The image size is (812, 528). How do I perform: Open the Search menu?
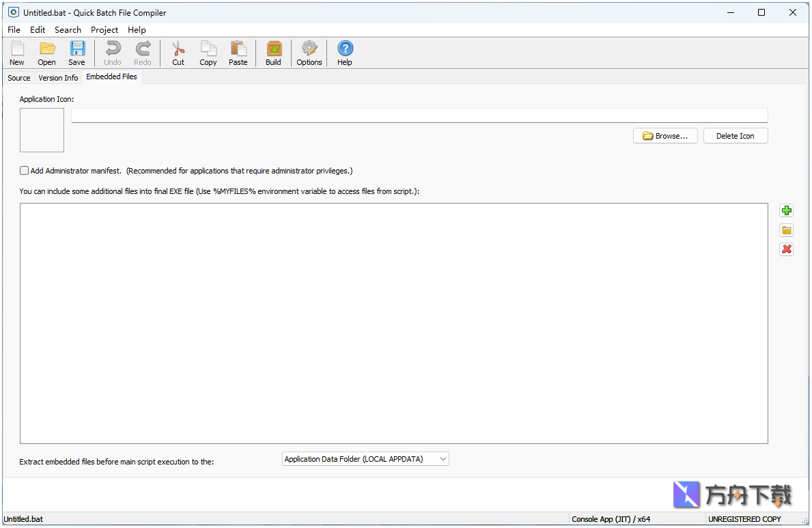point(68,29)
